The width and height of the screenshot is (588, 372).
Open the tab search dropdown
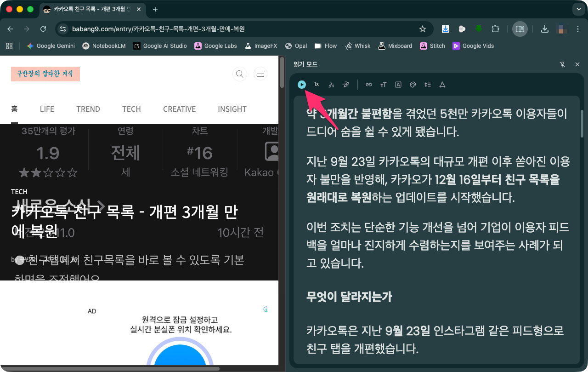578,9
